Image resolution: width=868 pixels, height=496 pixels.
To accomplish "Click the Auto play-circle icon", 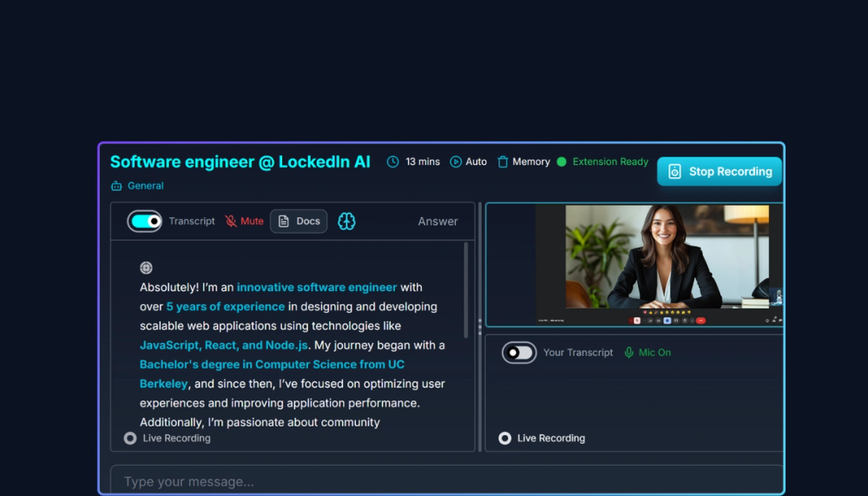I will (456, 162).
